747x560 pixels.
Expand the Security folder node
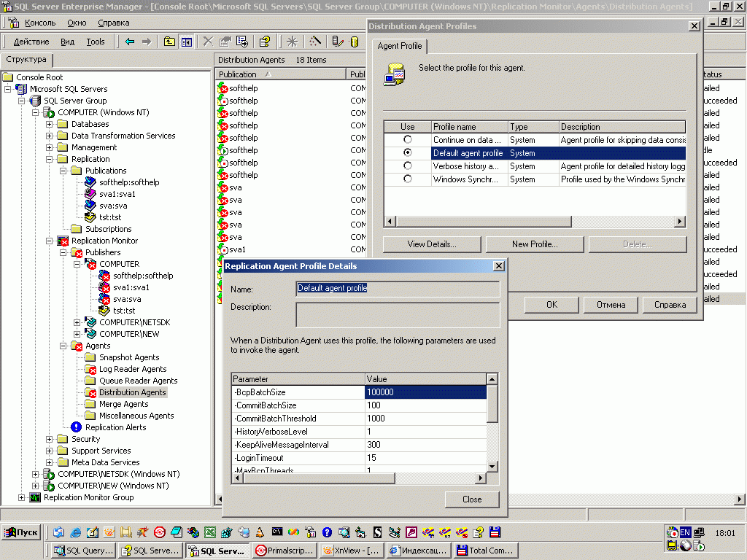(x=49, y=439)
